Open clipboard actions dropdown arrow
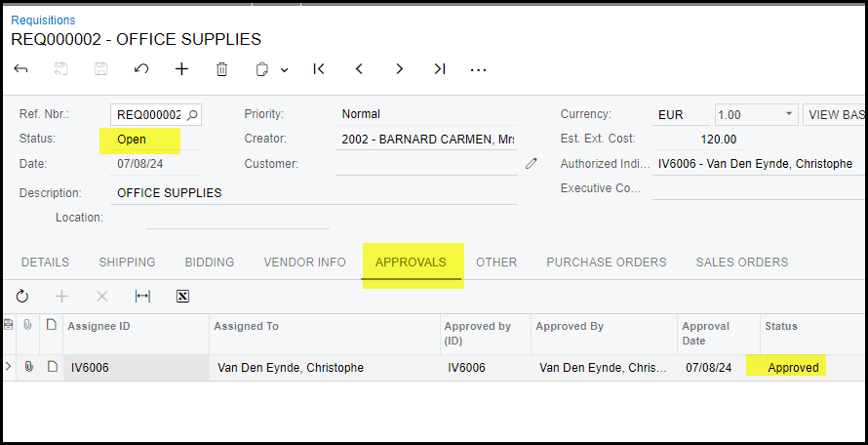The width and height of the screenshot is (868, 445). pos(284,70)
